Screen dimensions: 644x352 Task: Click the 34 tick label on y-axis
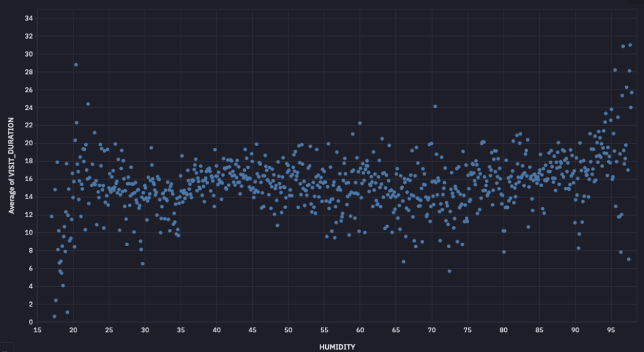[29, 18]
